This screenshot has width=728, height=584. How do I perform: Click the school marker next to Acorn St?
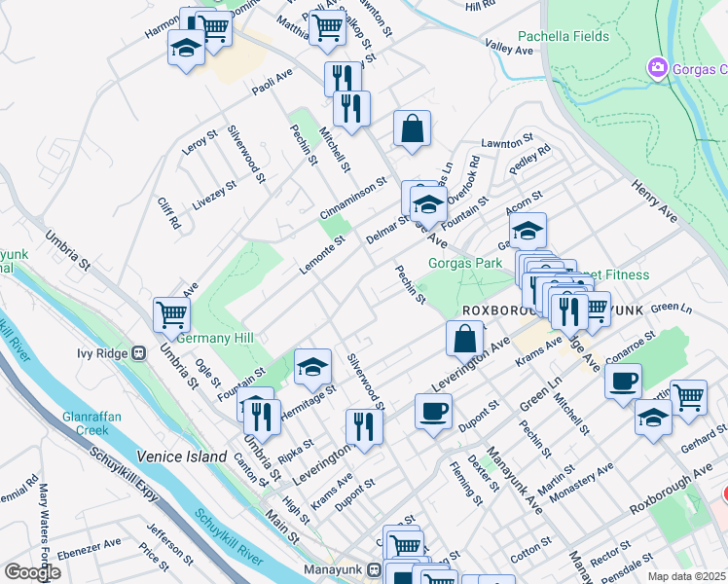528,232
